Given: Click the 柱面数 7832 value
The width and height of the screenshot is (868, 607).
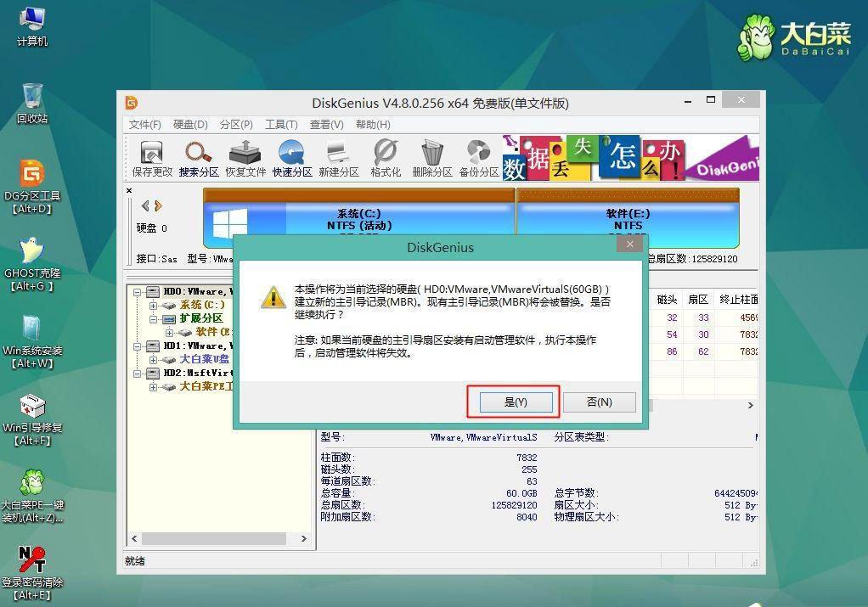Looking at the screenshot, I should [x=527, y=458].
